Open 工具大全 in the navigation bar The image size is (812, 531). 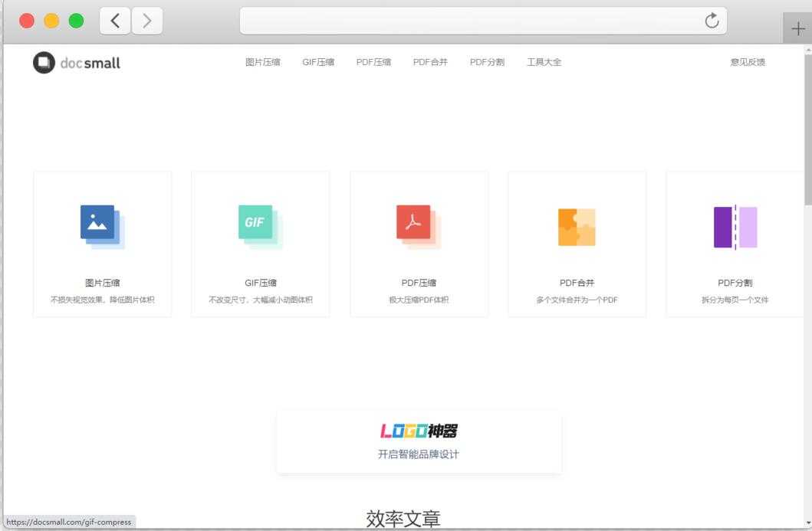tap(544, 62)
